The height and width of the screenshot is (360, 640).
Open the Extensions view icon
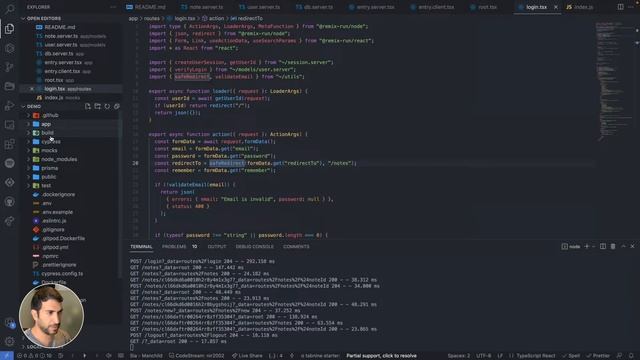click(9, 144)
